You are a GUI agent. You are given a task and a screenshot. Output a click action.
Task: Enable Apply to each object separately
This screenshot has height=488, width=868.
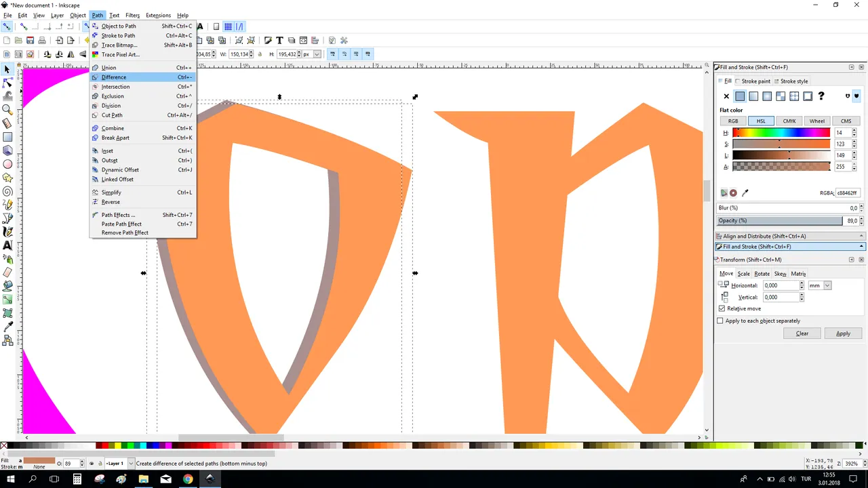click(x=720, y=321)
